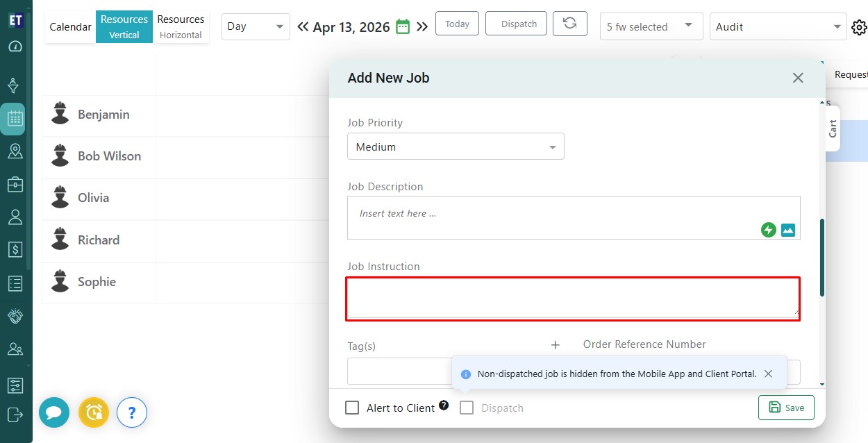Expand the 5 fw selected dropdown

click(x=651, y=26)
